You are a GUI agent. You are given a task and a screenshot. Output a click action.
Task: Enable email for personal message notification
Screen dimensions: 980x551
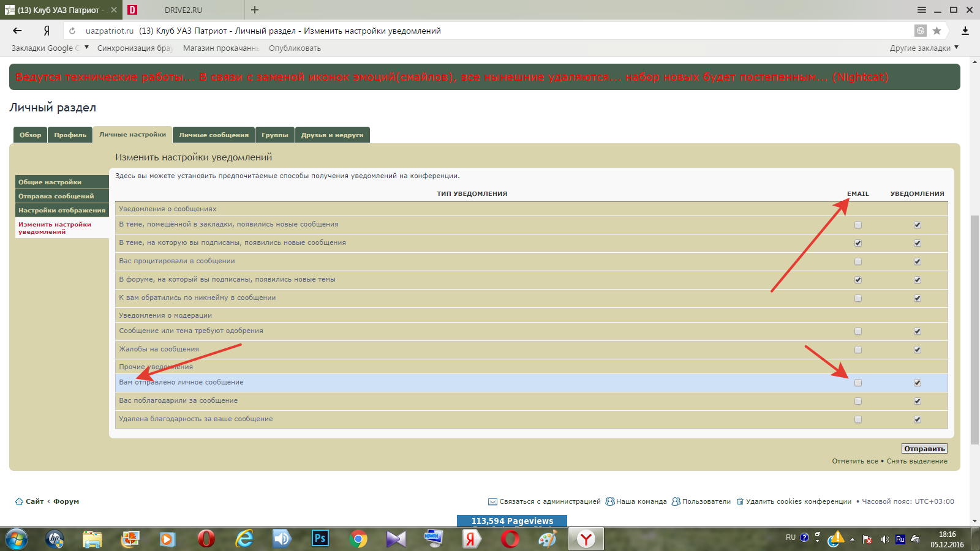pyautogui.click(x=858, y=383)
